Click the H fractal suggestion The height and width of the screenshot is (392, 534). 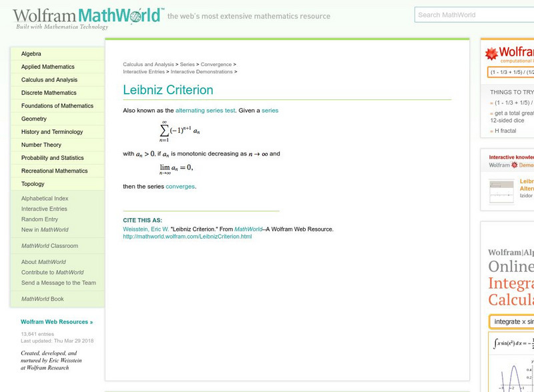point(505,131)
